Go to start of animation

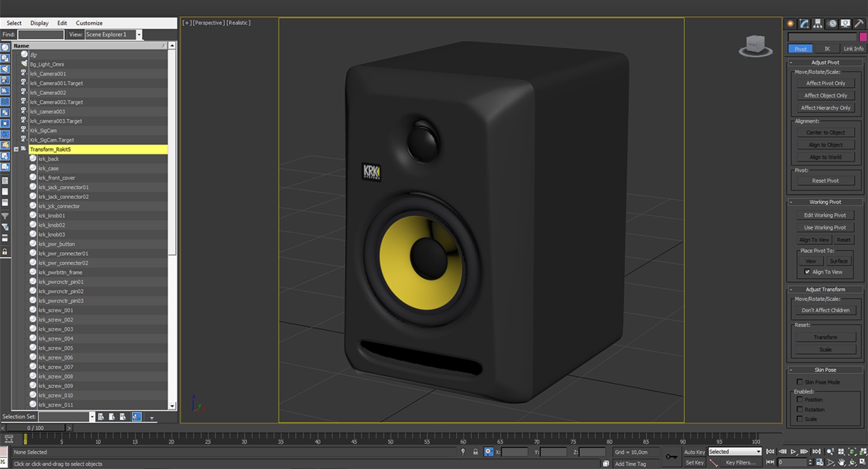(770, 451)
